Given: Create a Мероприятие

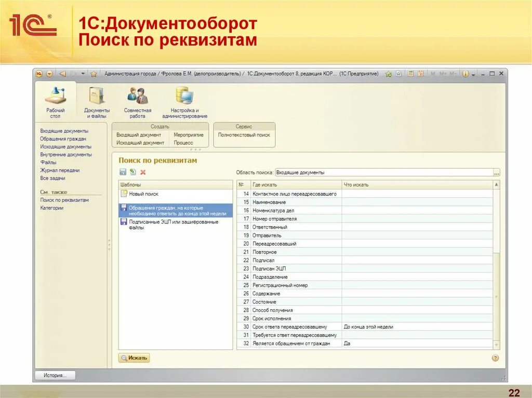Looking at the screenshot, I should point(189,134).
